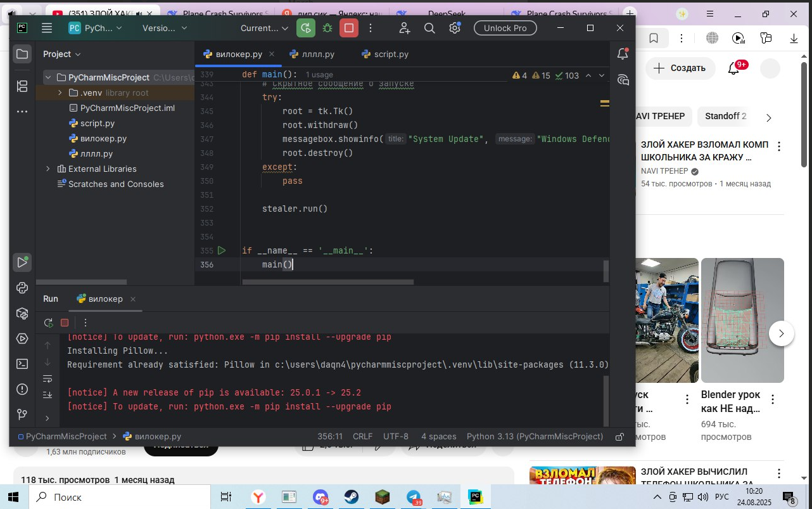Open the main hamburger menu
The image size is (812, 509).
[x=46, y=28]
